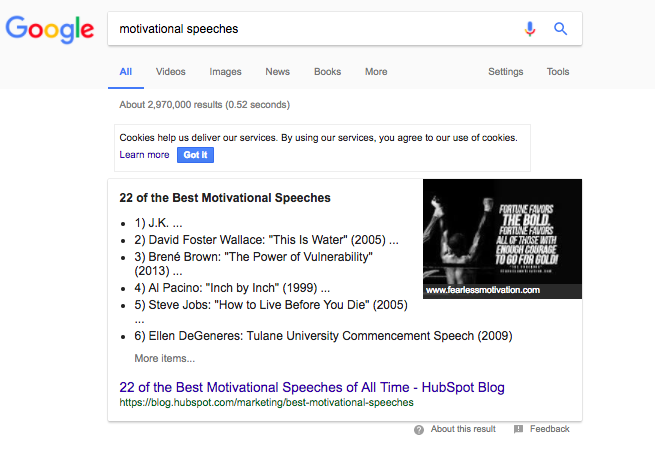Click inside the motivational speeches search box
Screen dimensions: 655x449
click(x=310, y=29)
